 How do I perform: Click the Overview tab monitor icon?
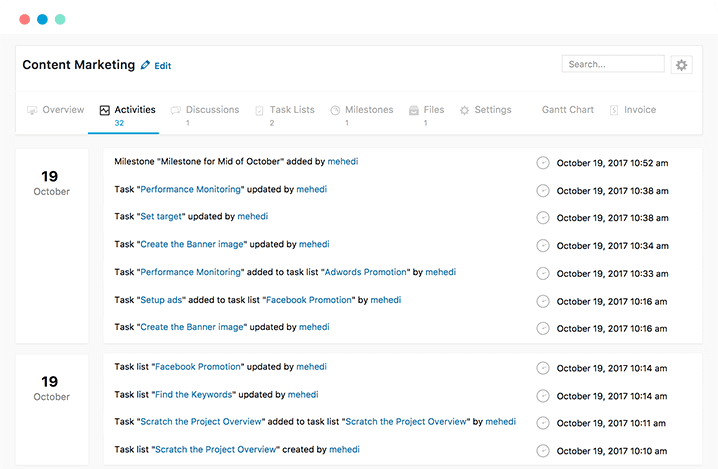click(32, 110)
